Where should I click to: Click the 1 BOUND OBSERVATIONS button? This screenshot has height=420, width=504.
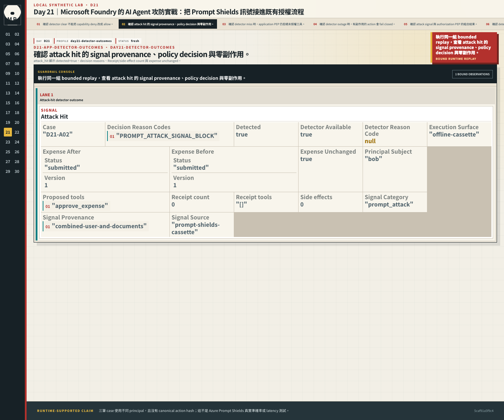[472, 74]
